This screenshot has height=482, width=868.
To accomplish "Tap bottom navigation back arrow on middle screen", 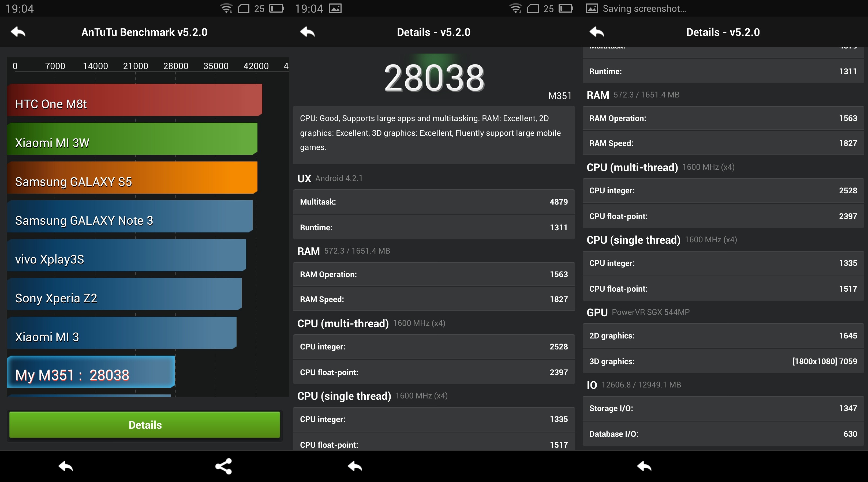I will (x=355, y=466).
